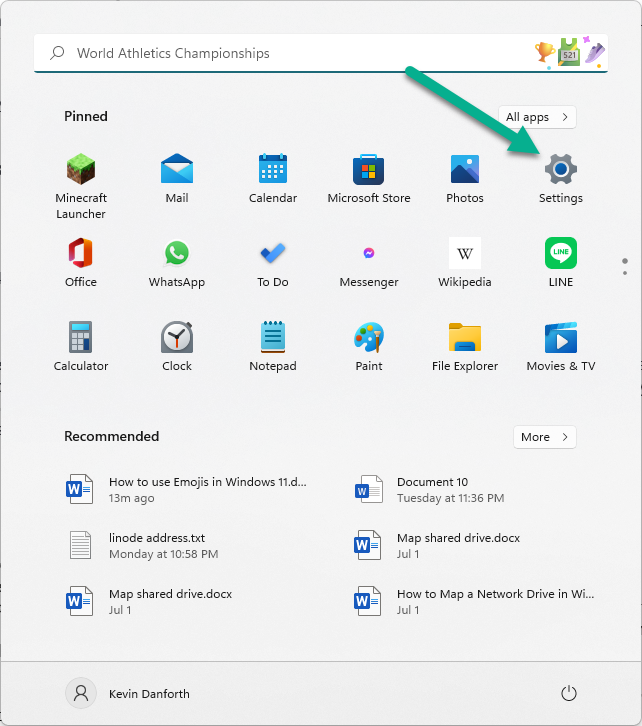Launch Notepad
The image size is (642, 726).
pyautogui.click(x=273, y=346)
